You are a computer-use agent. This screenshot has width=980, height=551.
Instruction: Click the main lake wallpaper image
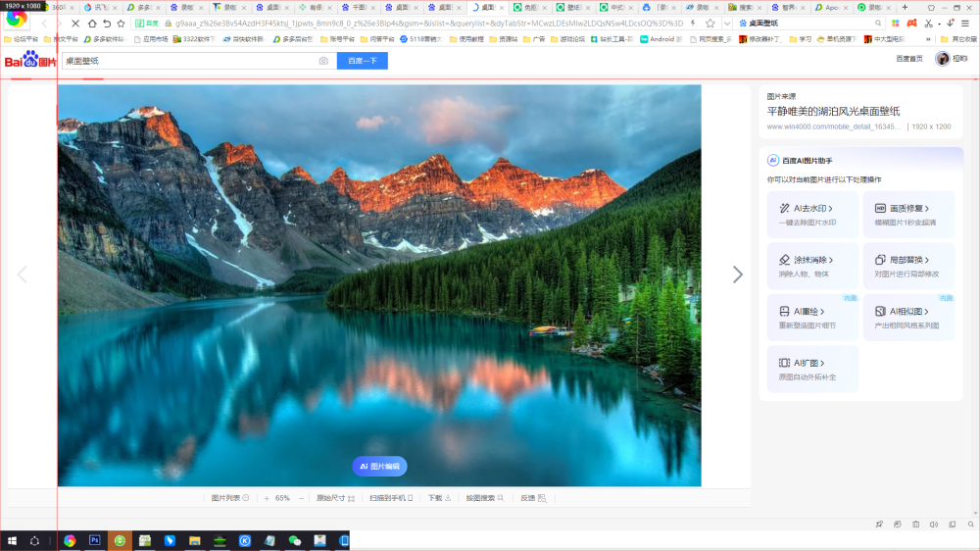[379, 285]
